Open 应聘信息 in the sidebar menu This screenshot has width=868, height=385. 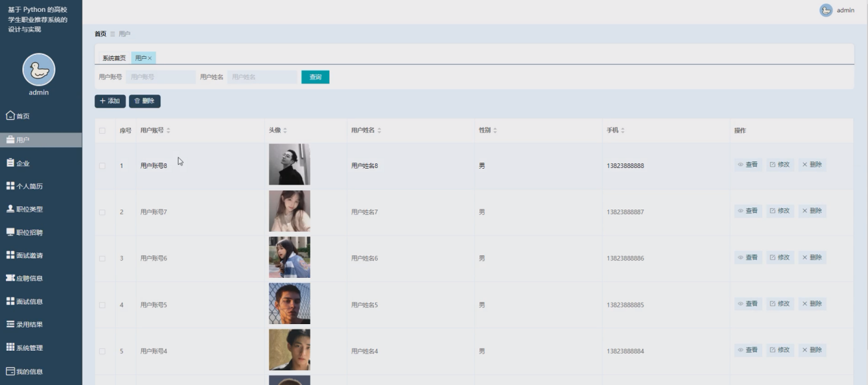point(41,278)
